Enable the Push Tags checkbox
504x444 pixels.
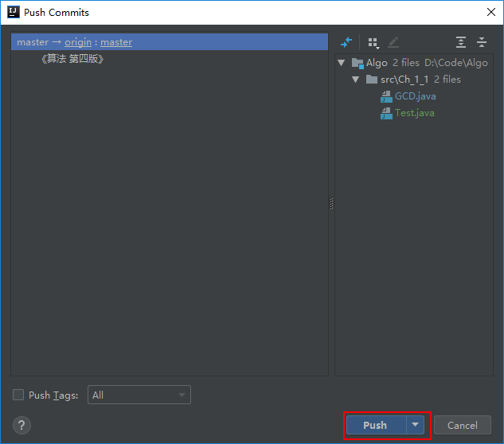point(18,395)
